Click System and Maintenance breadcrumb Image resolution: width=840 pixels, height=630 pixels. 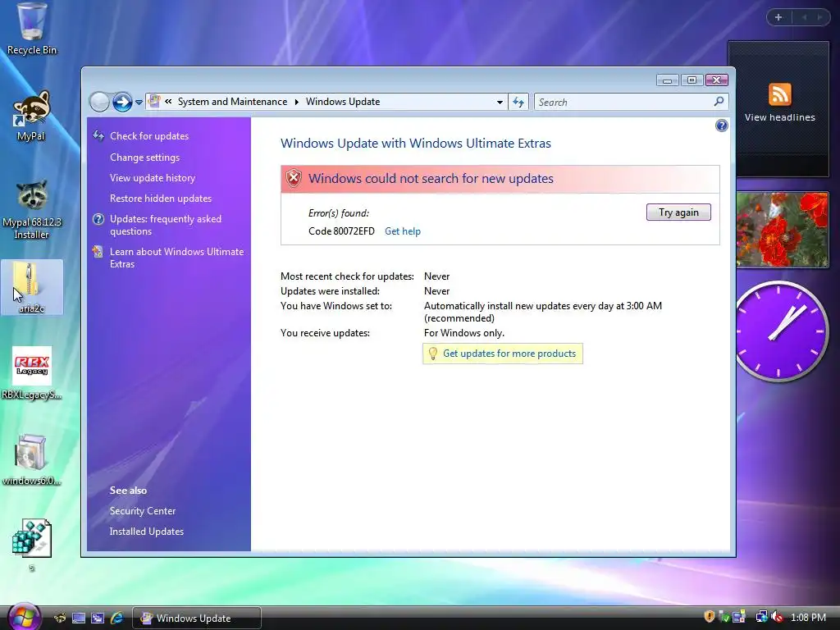coord(232,102)
